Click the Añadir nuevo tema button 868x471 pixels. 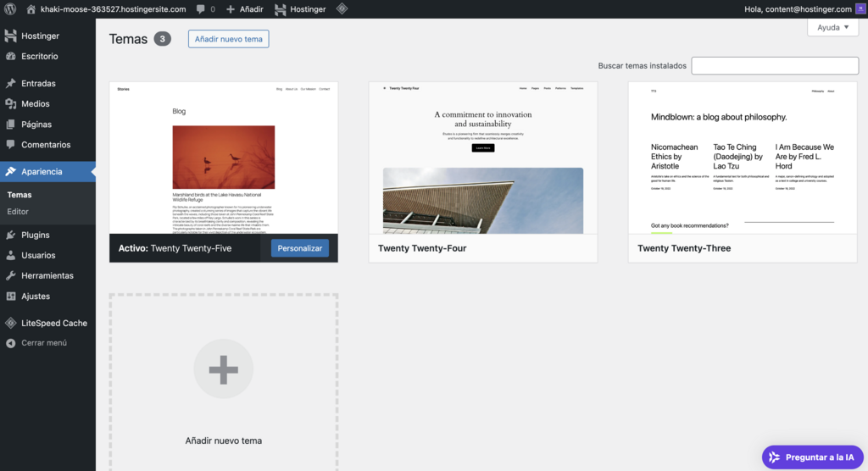tap(228, 39)
